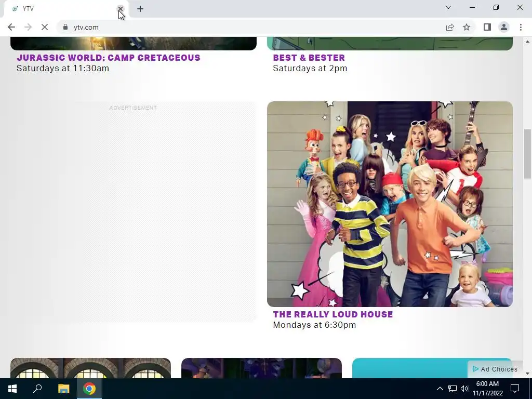Open the Windows Start menu
Image resolution: width=532 pixels, height=399 pixels.
[x=12, y=389]
